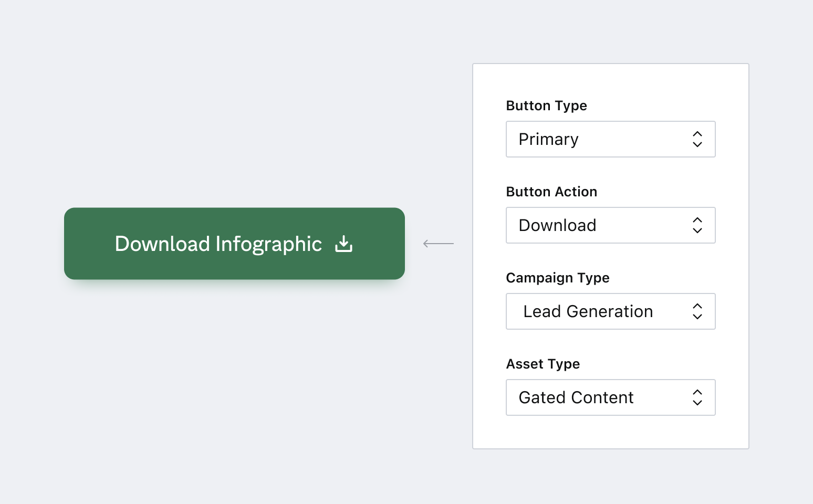This screenshot has height=504, width=813.
Task: Click up-down chevrons in Button Type field
Action: pos(697,139)
